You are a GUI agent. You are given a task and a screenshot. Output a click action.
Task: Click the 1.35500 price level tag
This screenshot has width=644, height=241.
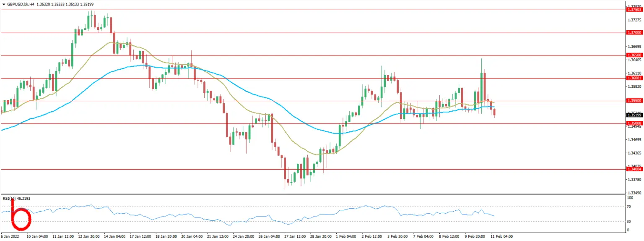(x=634, y=101)
